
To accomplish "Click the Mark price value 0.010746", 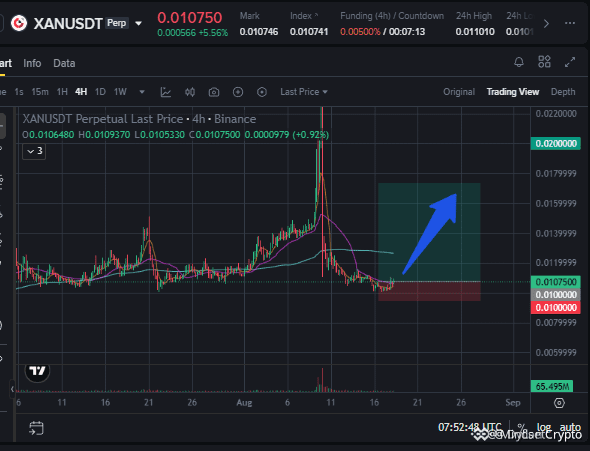I will tap(259, 32).
